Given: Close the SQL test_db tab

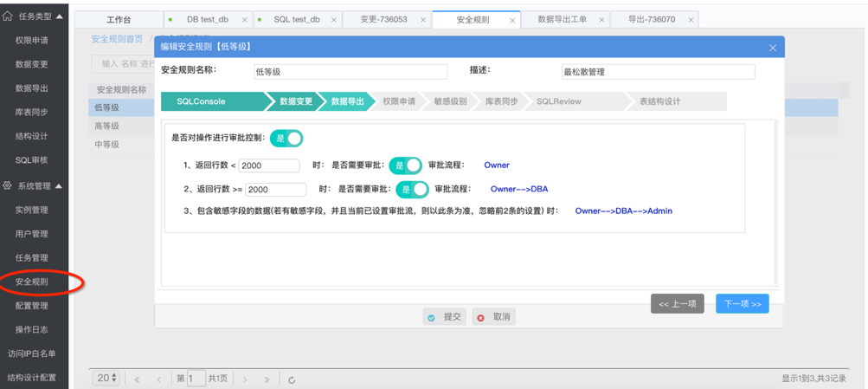Looking at the screenshot, I should click(334, 19).
